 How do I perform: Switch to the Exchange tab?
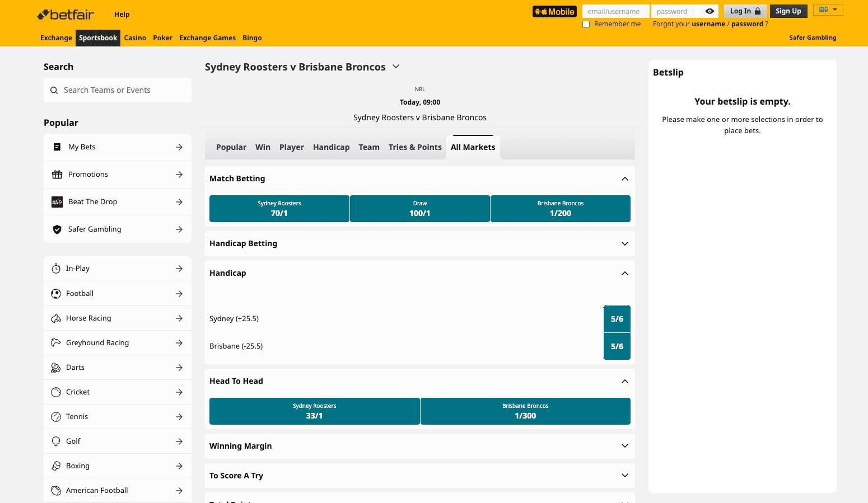click(56, 38)
